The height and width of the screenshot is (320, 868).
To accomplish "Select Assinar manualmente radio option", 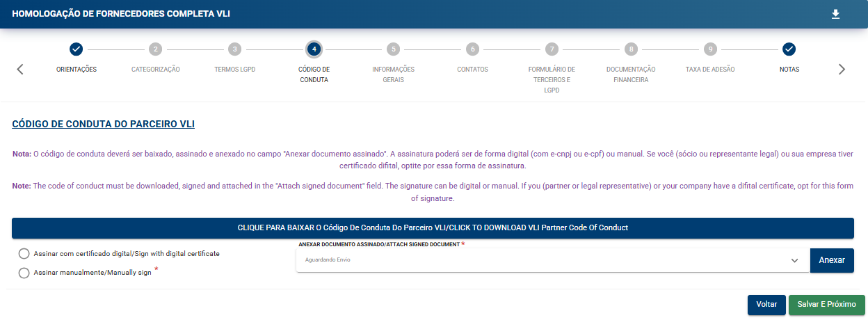I will 24,273.
